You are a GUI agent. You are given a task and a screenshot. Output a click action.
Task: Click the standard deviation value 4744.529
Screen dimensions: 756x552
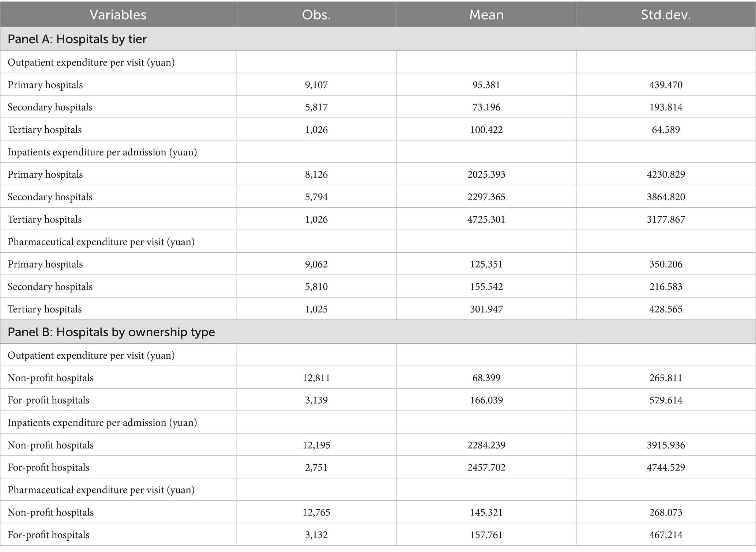coord(666,467)
